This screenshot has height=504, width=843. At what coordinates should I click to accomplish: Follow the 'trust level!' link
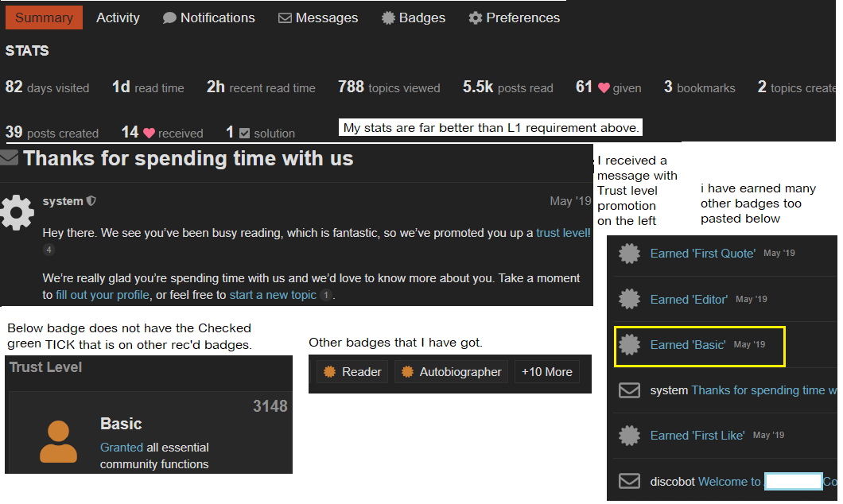point(563,233)
